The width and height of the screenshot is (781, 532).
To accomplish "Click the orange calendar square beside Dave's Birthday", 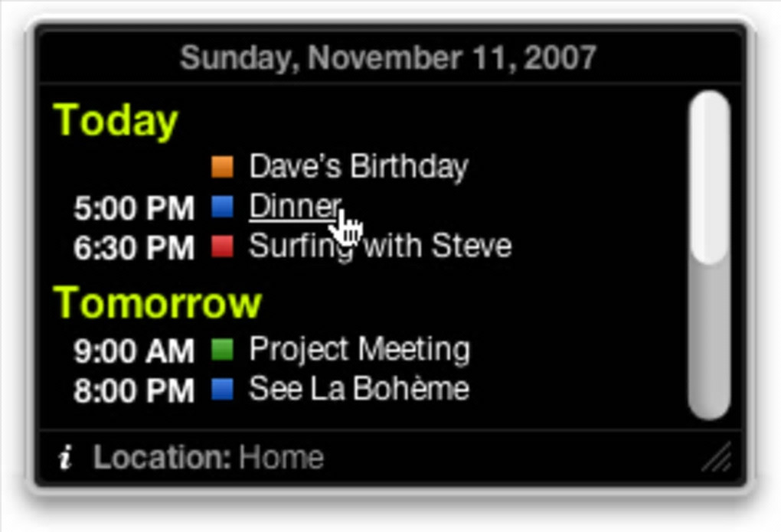I will [222, 166].
